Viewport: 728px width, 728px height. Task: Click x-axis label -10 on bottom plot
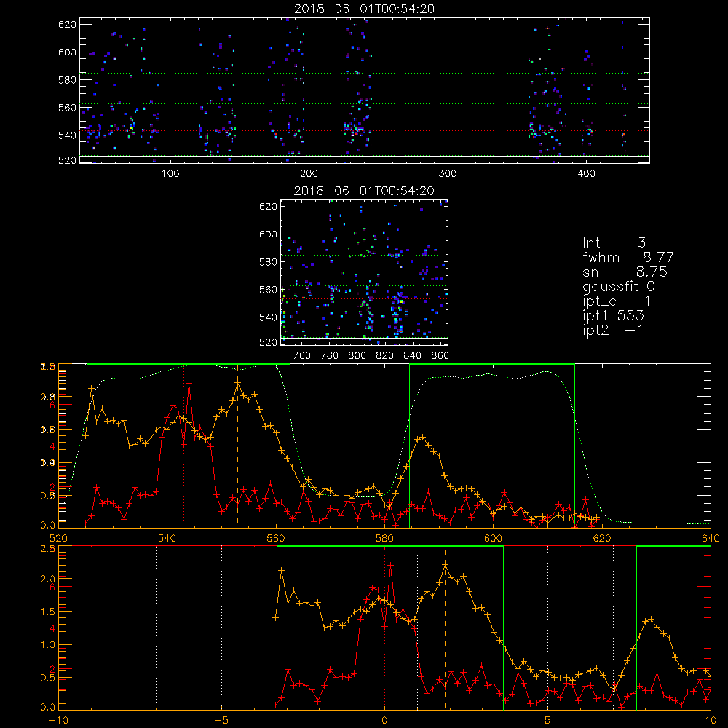point(58,720)
